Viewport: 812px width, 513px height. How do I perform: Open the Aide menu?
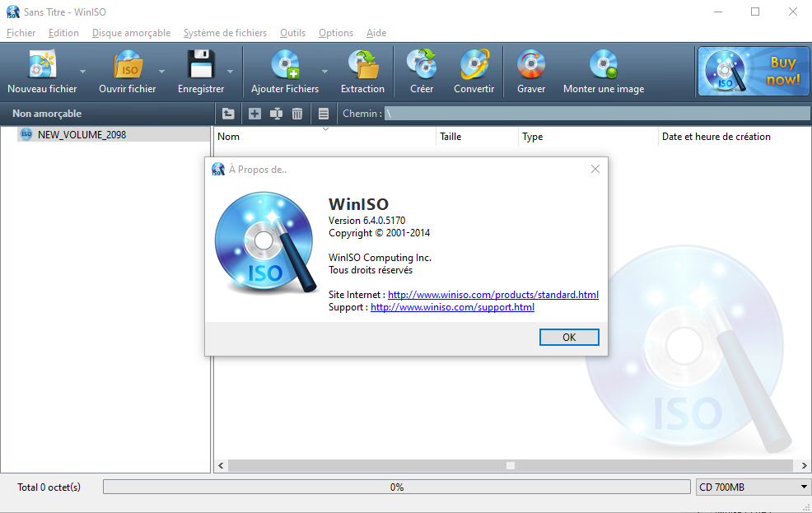point(376,33)
